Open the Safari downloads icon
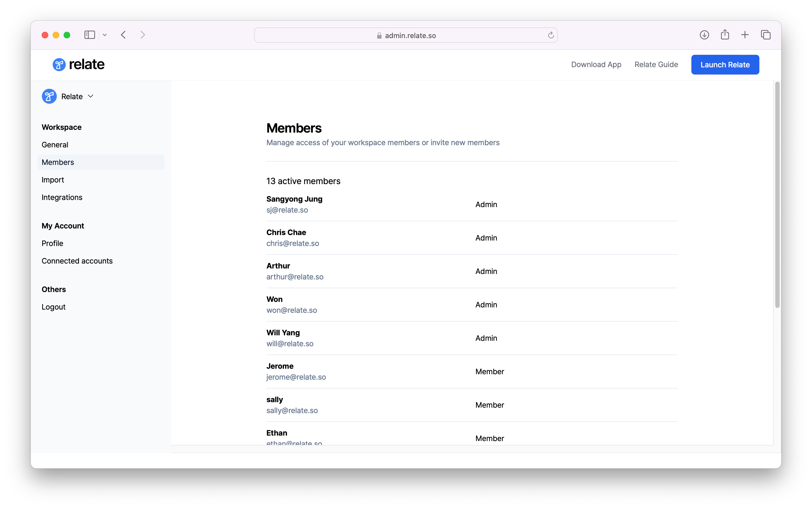 [704, 35]
